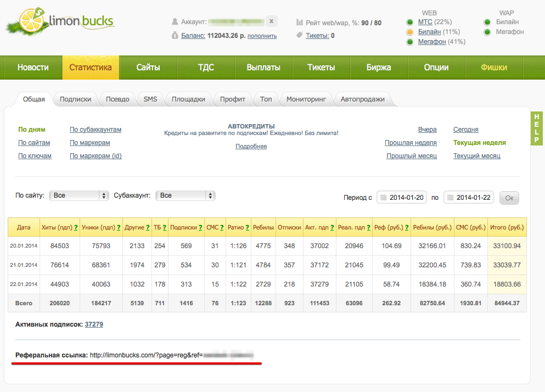Image resolution: width=545 pixels, height=392 pixels.
Task: Open the По сайту dropdown
Action: click(80, 195)
